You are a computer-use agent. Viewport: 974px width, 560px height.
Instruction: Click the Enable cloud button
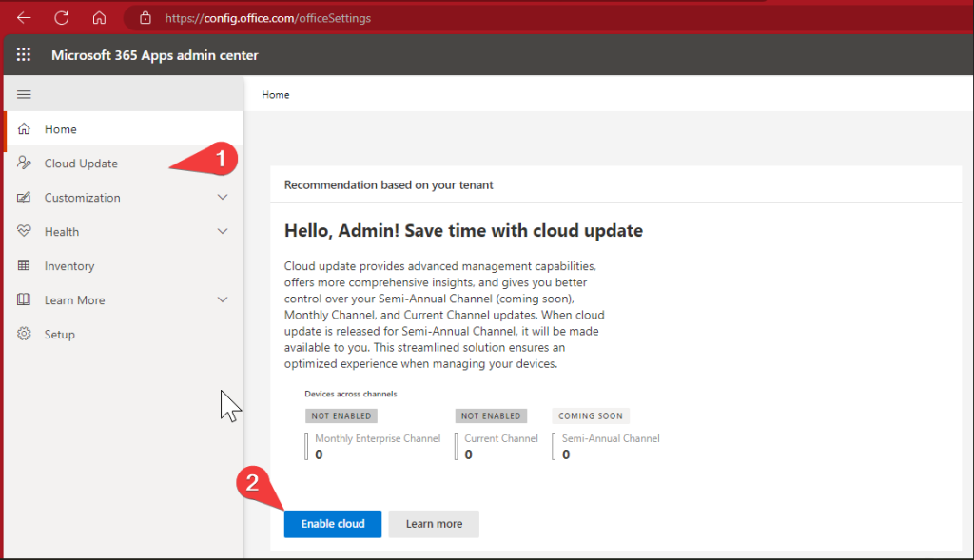333,523
